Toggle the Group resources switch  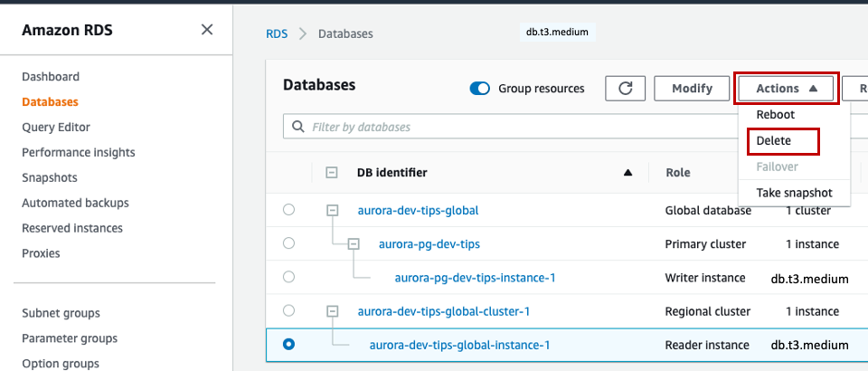point(480,89)
